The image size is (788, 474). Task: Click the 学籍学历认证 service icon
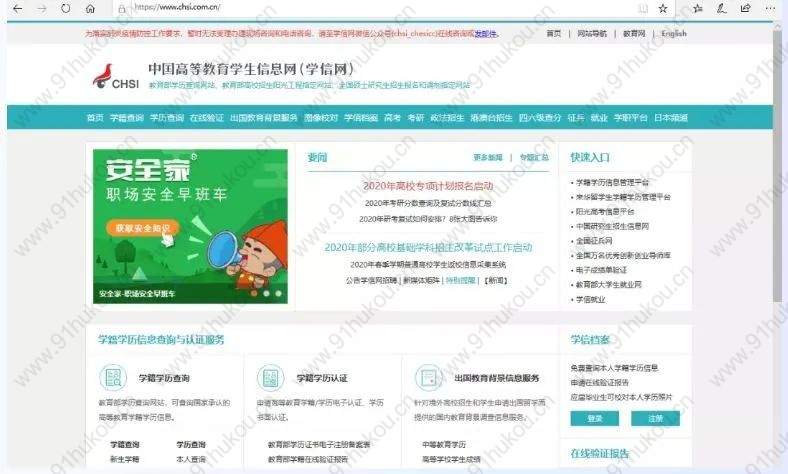point(271,377)
